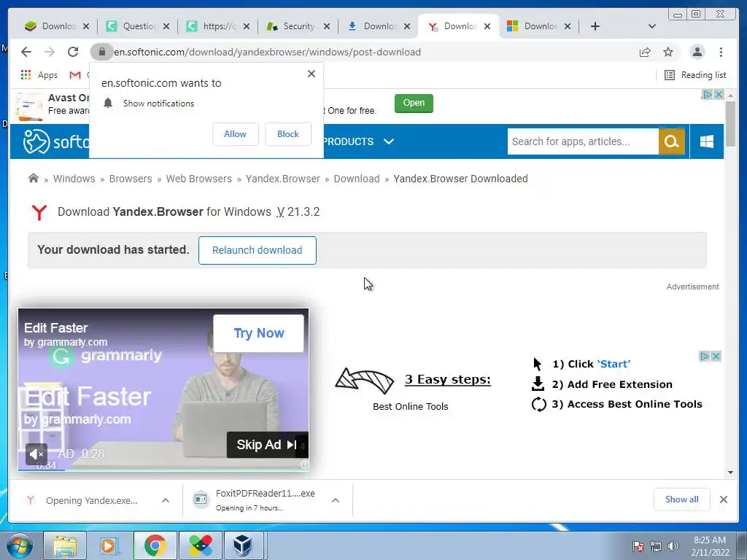Open a new tab
747x560 pixels.
[x=595, y=26]
